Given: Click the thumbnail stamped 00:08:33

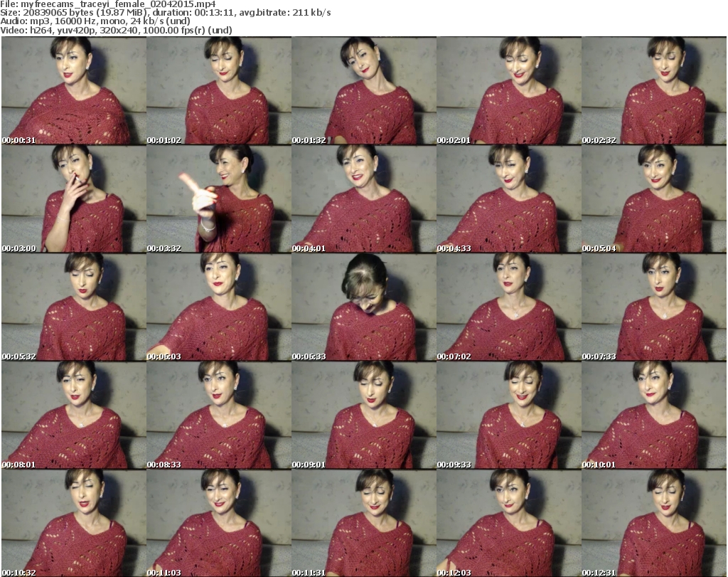Looking at the screenshot, I should pos(219,415).
